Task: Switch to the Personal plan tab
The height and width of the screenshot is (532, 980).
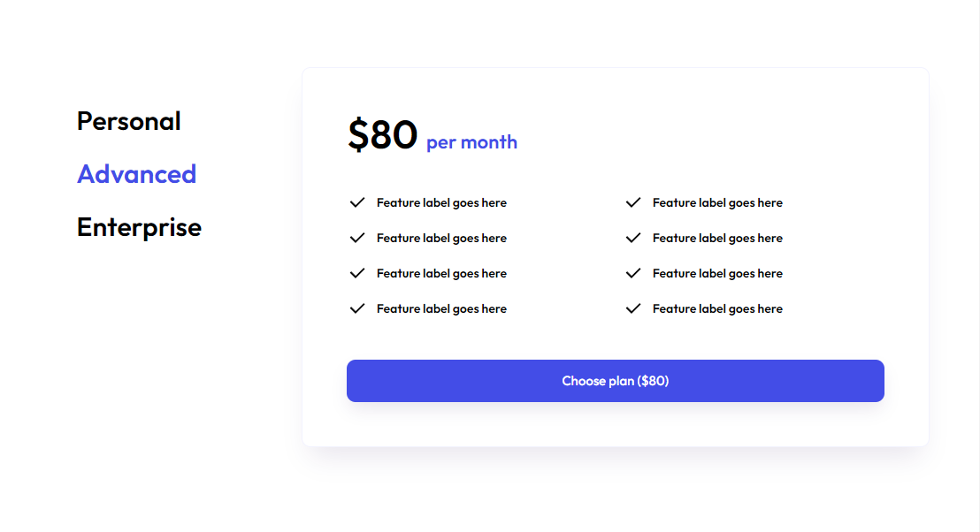Action: [129, 121]
